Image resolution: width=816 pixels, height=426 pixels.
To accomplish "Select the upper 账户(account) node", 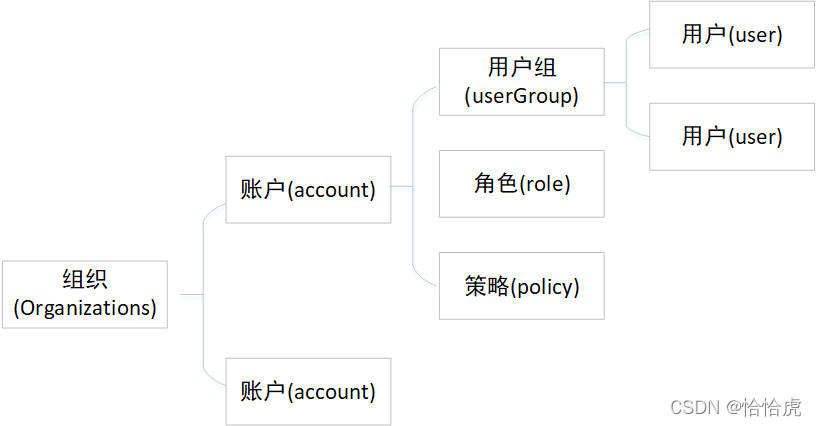I will (308, 190).
